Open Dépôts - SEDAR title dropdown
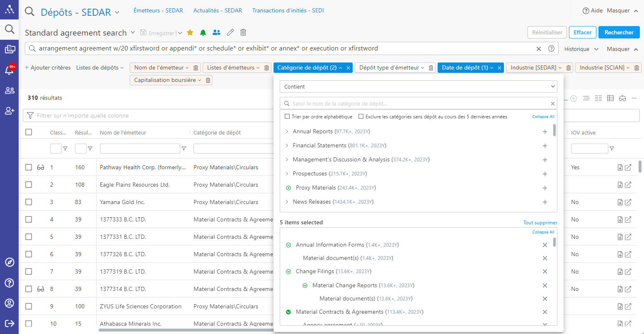 pyautogui.click(x=117, y=13)
